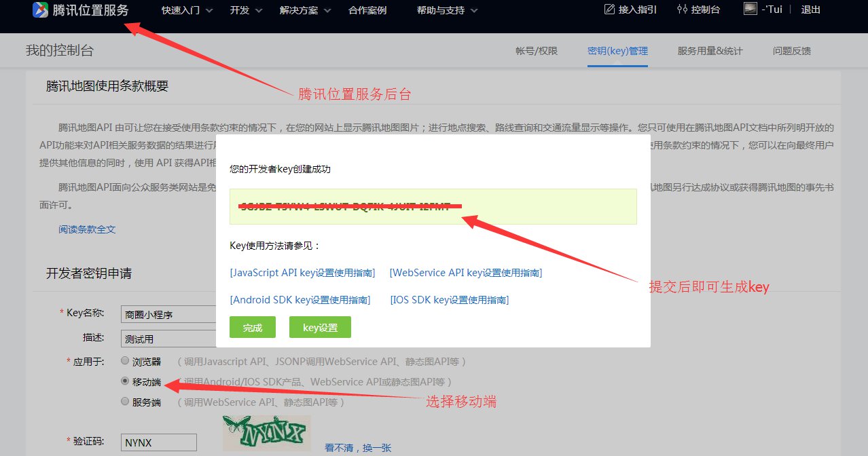
Task: Click the green key设置 button
Action: (x=320, y=327)
